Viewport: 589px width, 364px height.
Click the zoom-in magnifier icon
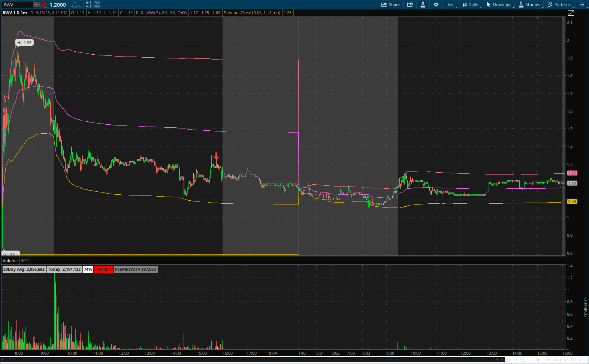523,360
